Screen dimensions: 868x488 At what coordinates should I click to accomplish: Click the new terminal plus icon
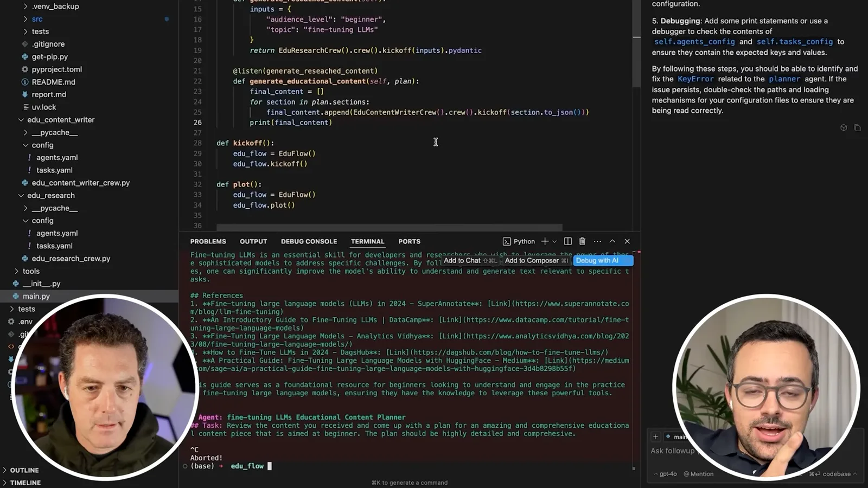click(545, 241)
